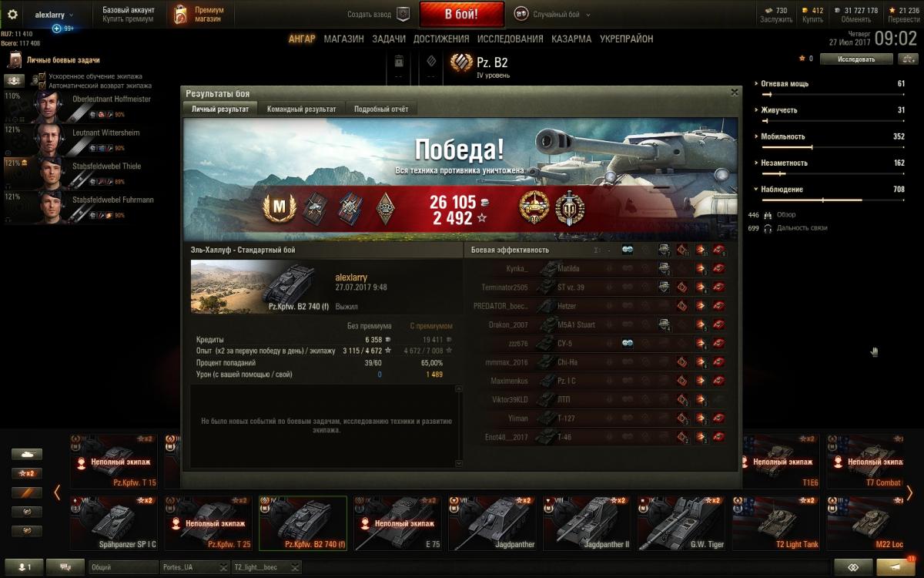Open the settings gear menu

tap(12, 15)
